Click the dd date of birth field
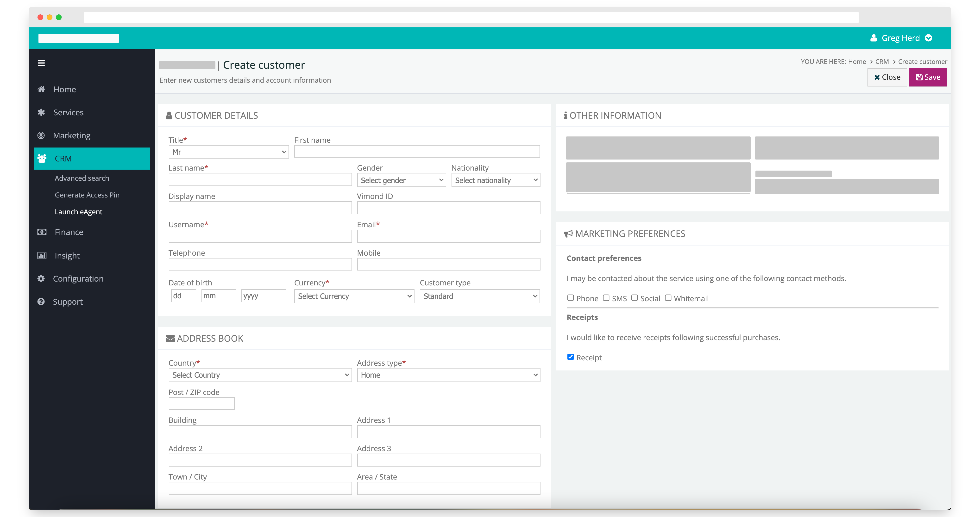 (x=183, y=296)
